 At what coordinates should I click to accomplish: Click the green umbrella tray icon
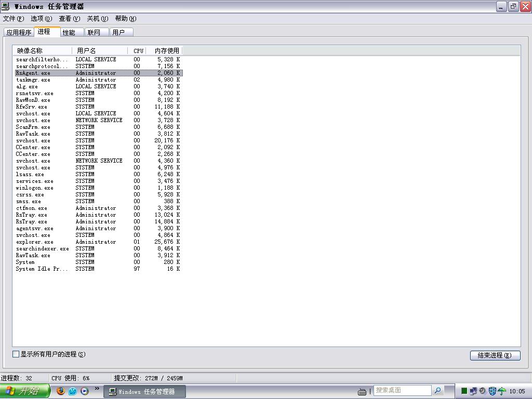click(x=501, y=391)
